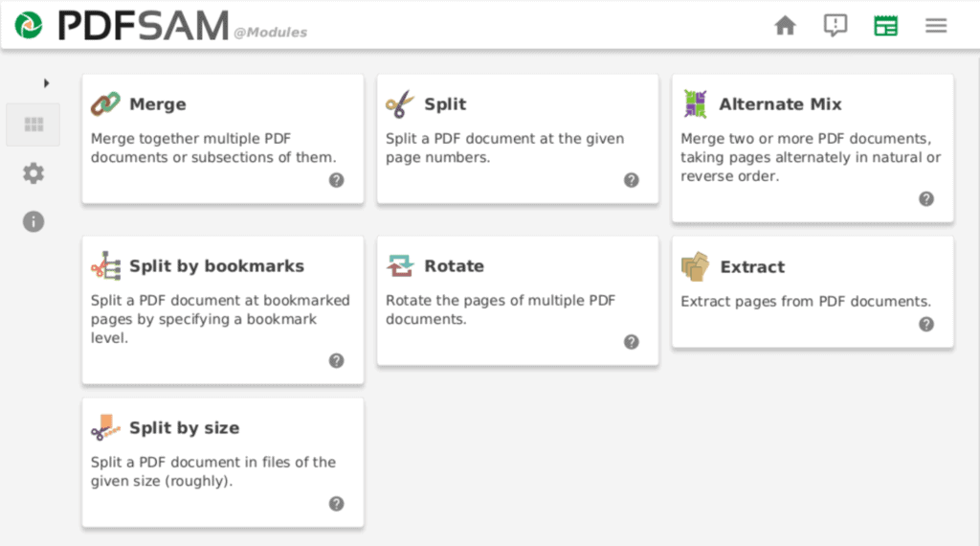
Task: Open the Split by size module
Action: click(x=223, y=463)
